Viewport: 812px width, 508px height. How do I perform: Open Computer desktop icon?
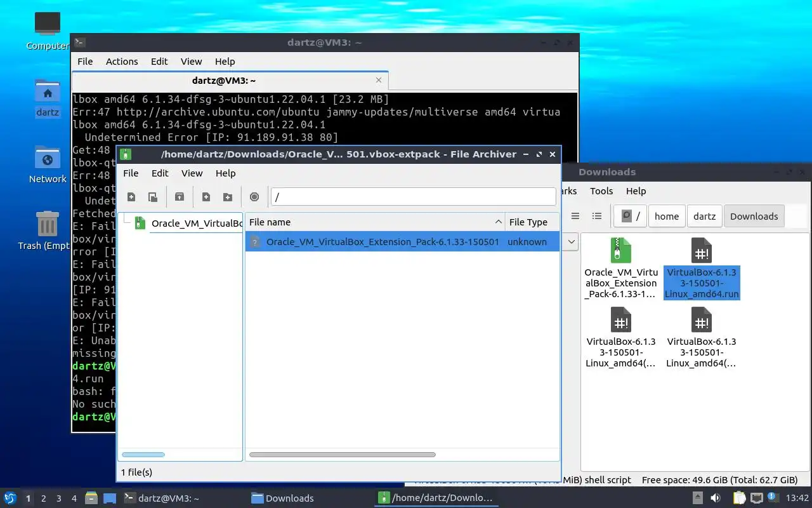48,30
